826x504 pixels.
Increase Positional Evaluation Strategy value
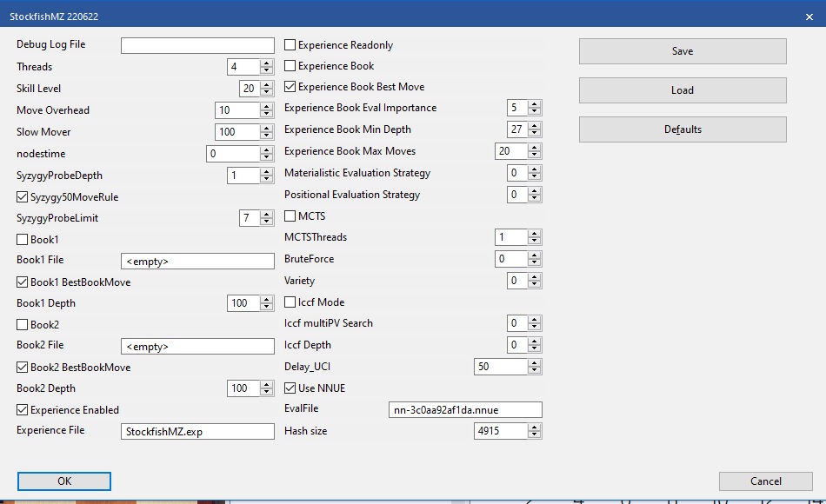(x=534, y=190)
